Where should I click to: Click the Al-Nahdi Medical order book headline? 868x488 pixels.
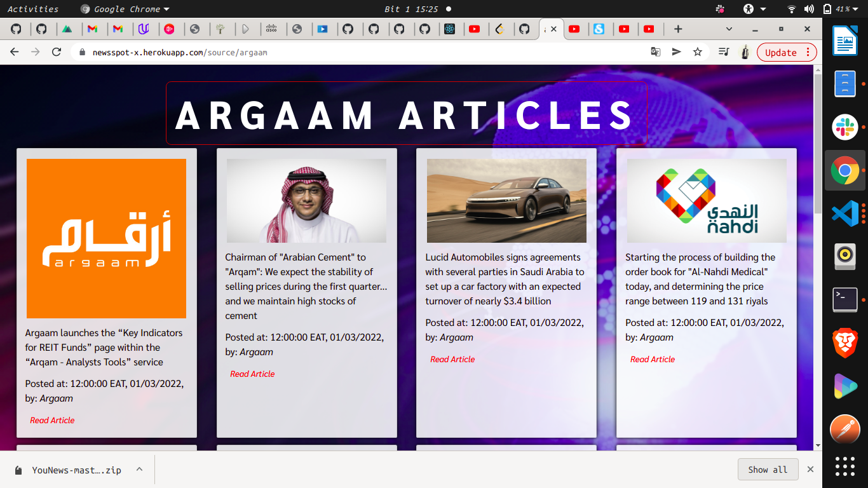(700, 279)
